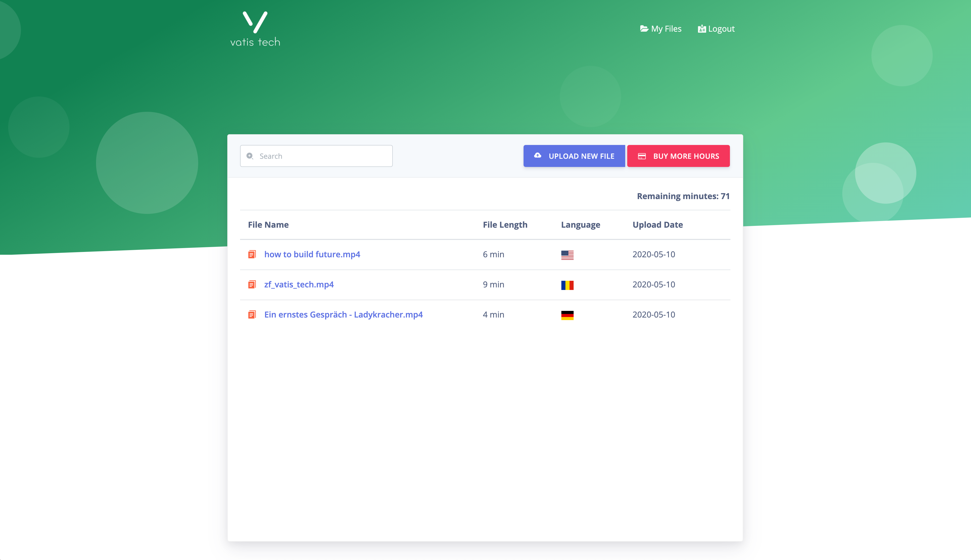
Task: Click the magnifier icon in the search box
Action: [x=250, y=156]
